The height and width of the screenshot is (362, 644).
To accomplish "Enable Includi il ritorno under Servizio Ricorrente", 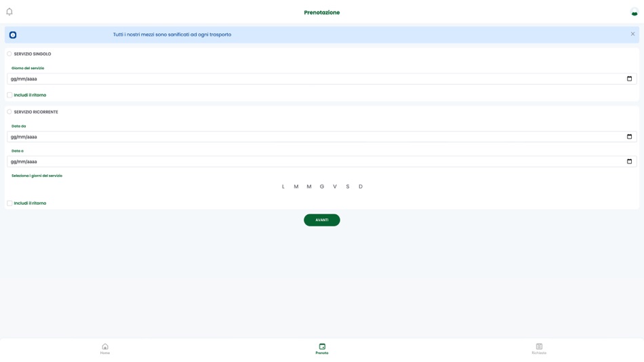I will 9,203.
